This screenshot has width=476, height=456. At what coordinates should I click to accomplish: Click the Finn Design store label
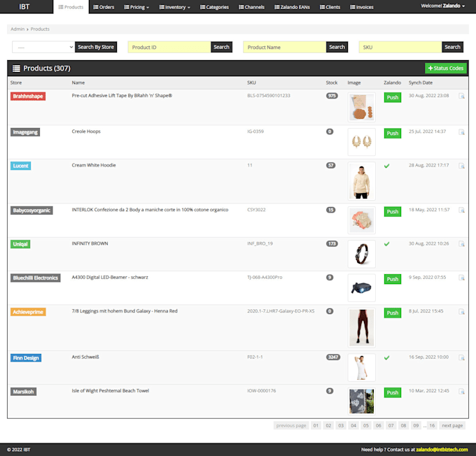[x=26, y=357]
